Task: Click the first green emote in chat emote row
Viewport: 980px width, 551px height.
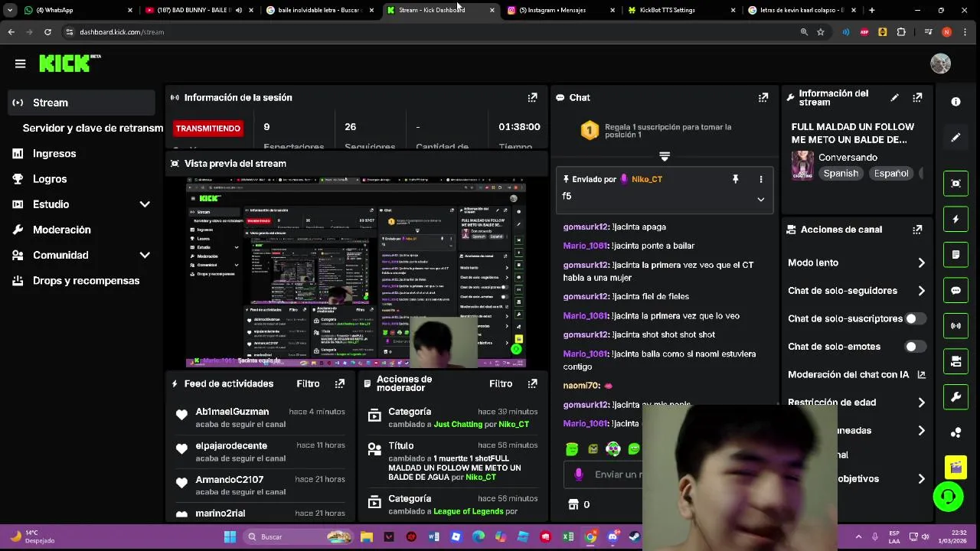Action: coord(572,449)
